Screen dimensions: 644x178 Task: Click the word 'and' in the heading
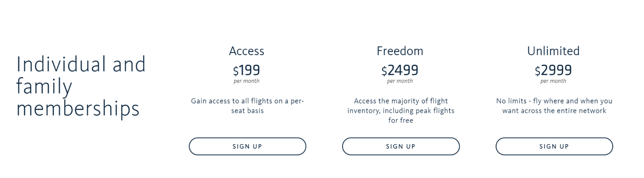[129, 64]
